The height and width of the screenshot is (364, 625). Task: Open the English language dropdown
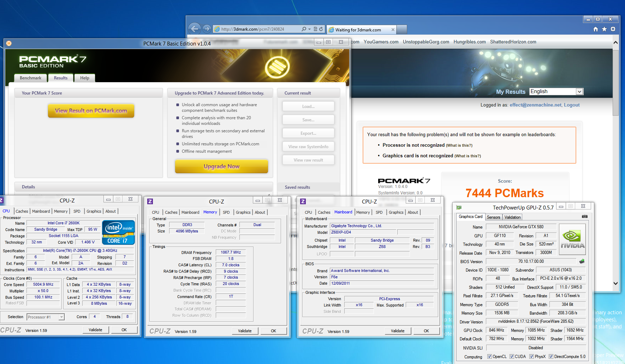pyautogui.click(x=556, y=92)
